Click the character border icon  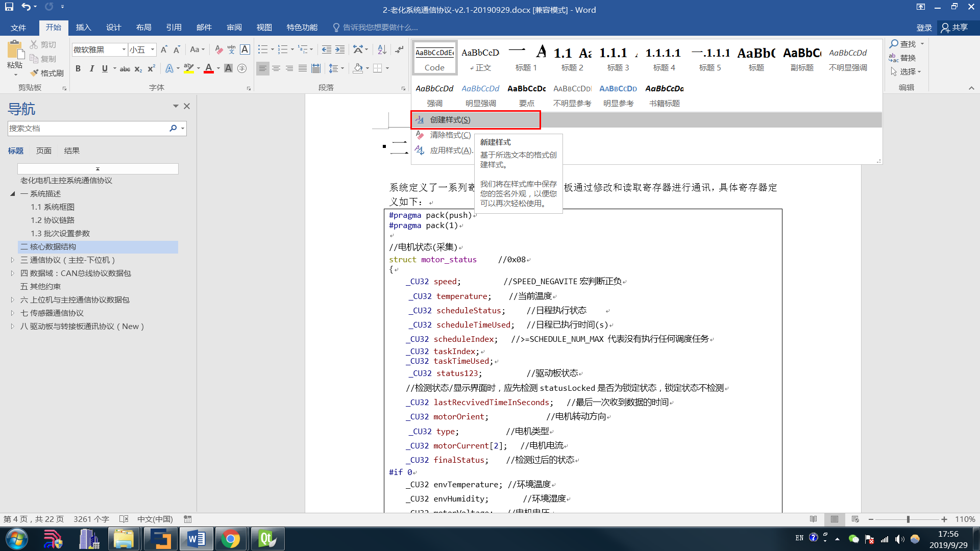pyautogui.click(x=245, y=49)
